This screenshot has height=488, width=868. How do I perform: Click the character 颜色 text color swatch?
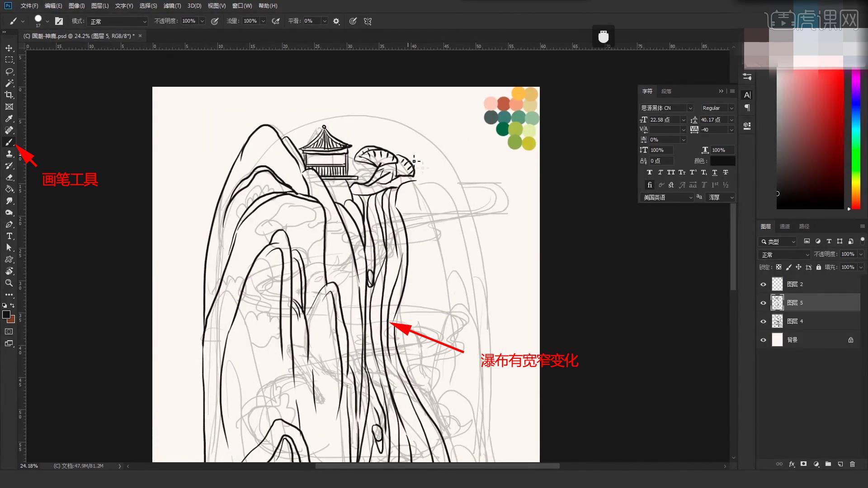[722, 161]
